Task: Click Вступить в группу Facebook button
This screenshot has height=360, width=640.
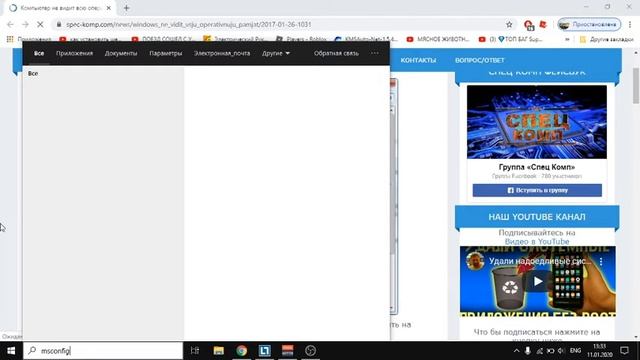Action: point(537,190)
